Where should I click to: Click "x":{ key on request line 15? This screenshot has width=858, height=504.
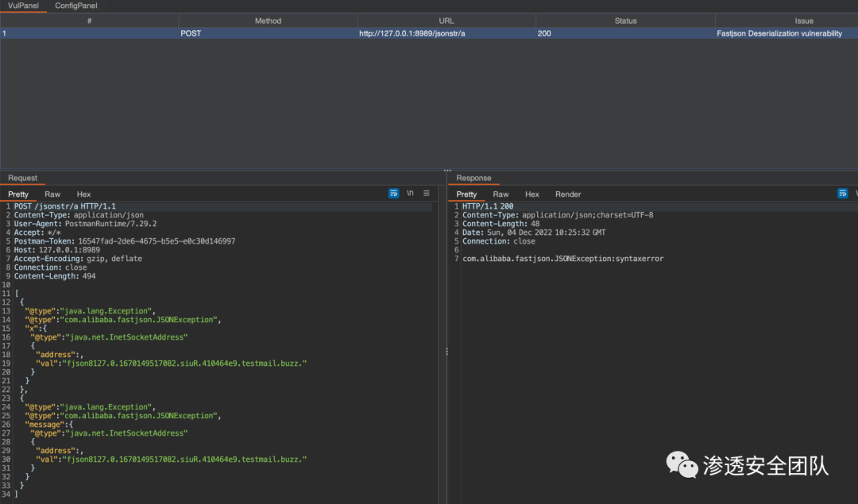point(36,328)
